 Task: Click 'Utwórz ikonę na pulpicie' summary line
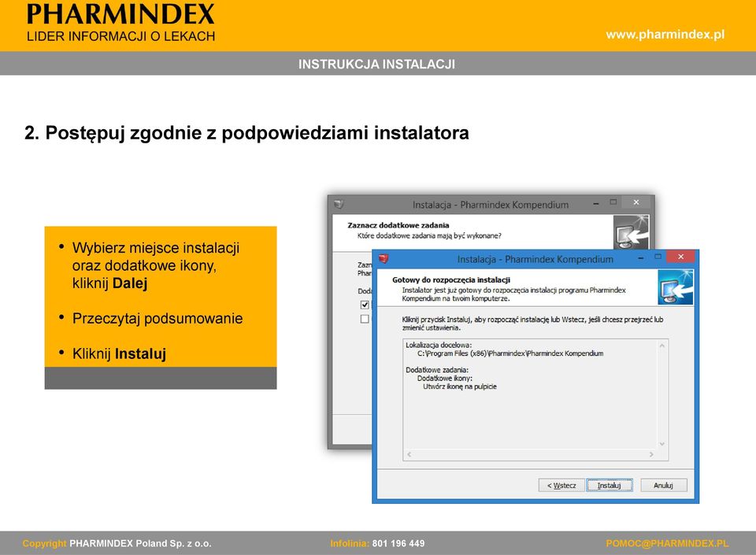[x=459, y=387]
